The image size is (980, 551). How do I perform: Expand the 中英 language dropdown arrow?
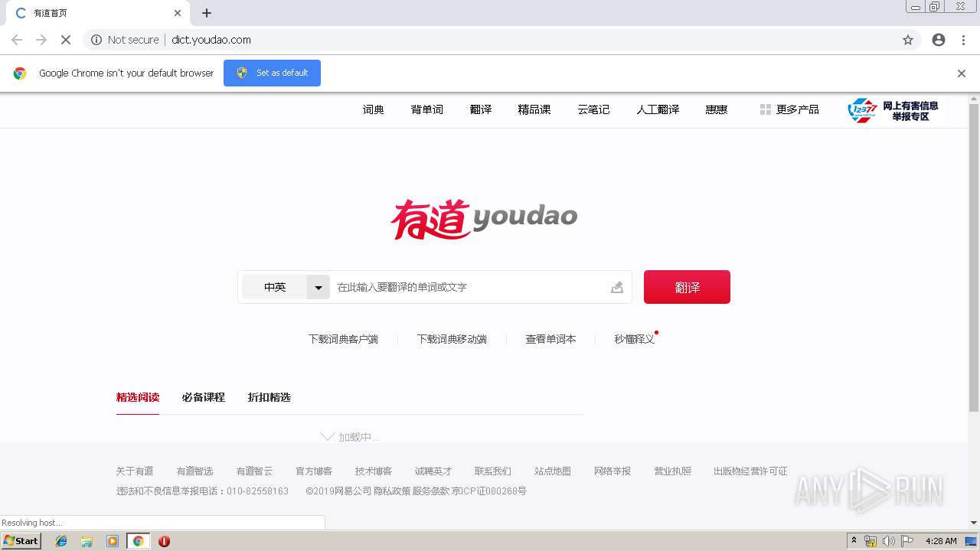[x=318, y=287]
